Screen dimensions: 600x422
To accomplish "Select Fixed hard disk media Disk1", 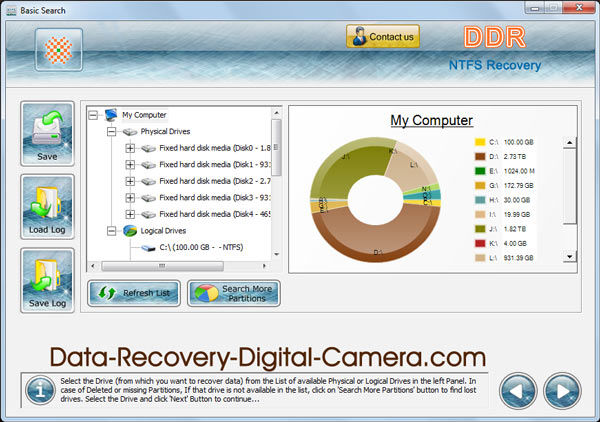I will (215, 165).
